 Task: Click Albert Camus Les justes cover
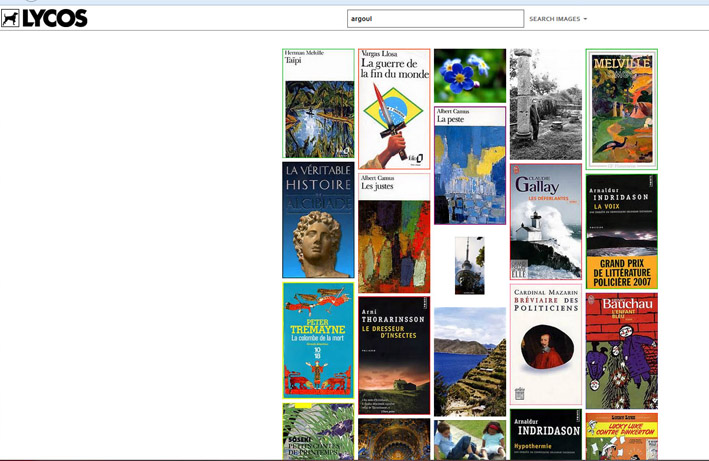point(394,233)
